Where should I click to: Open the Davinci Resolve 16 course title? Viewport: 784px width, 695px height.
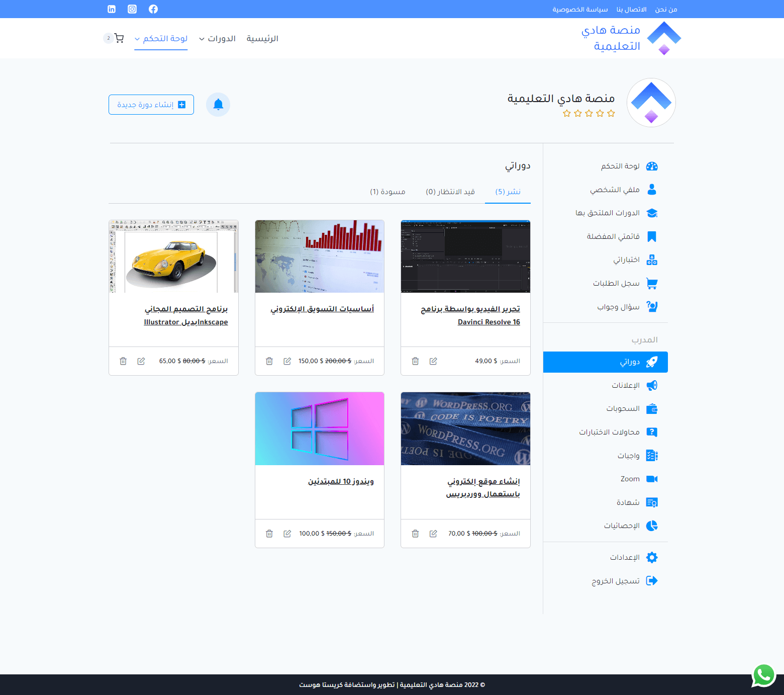click(x=470, y=315)
